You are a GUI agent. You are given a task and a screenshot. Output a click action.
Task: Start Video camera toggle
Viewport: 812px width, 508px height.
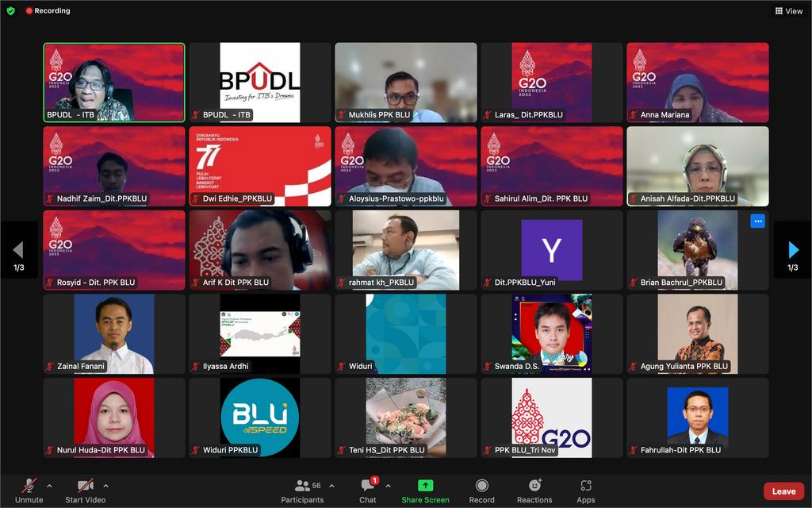(86, 491)
